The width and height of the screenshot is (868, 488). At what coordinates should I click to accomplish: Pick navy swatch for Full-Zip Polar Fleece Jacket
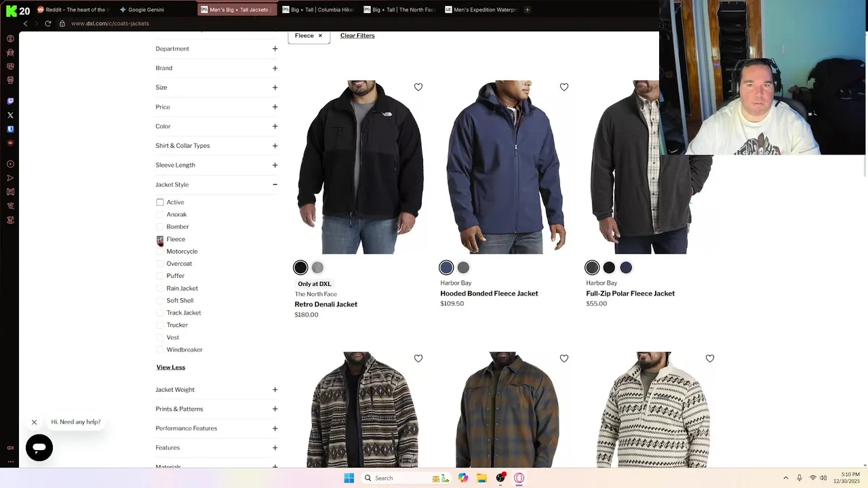pos(626,267)
